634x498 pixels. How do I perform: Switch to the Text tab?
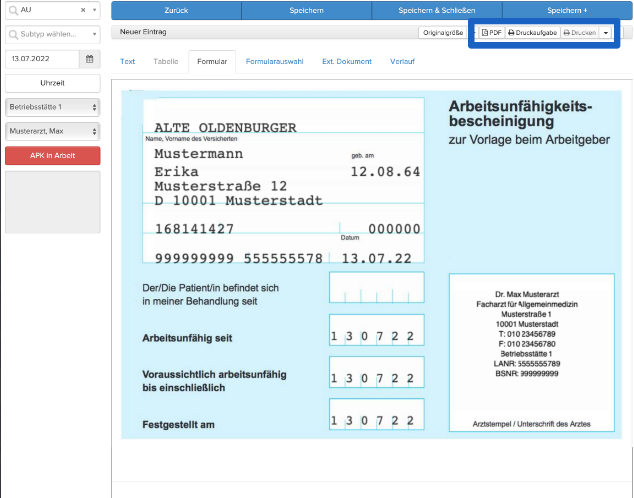[x=127, y=61]
